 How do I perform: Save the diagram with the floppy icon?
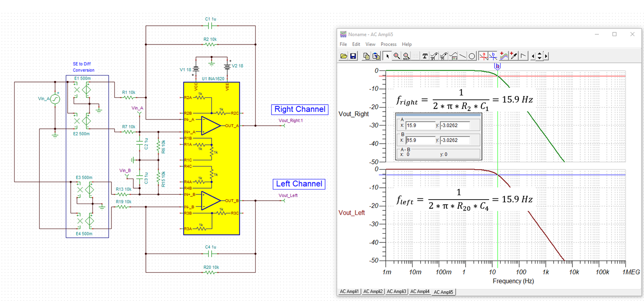[x=353, y=56]
